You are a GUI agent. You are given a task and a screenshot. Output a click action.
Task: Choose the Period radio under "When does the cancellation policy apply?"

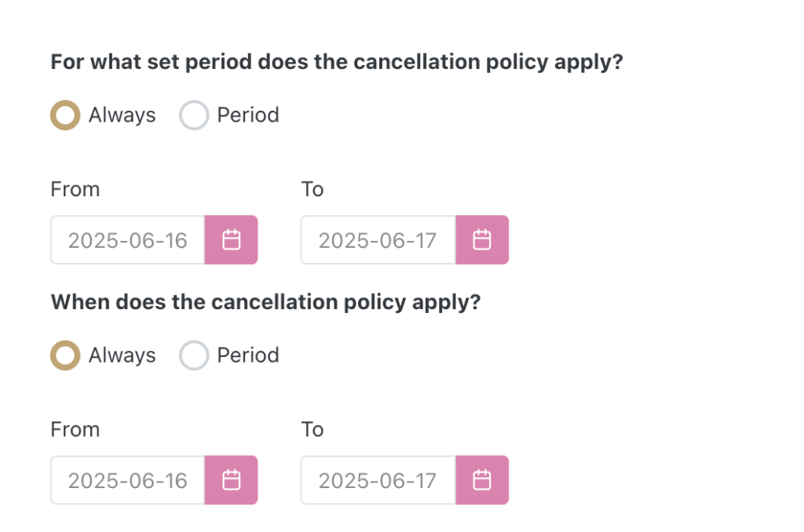point(193,355)
